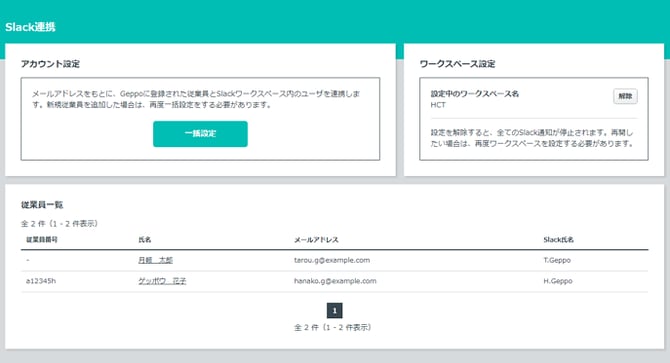This screenshot has width=670, height=363.
Task: Click the result count text below pagination
Action: [x=332, y=328]
